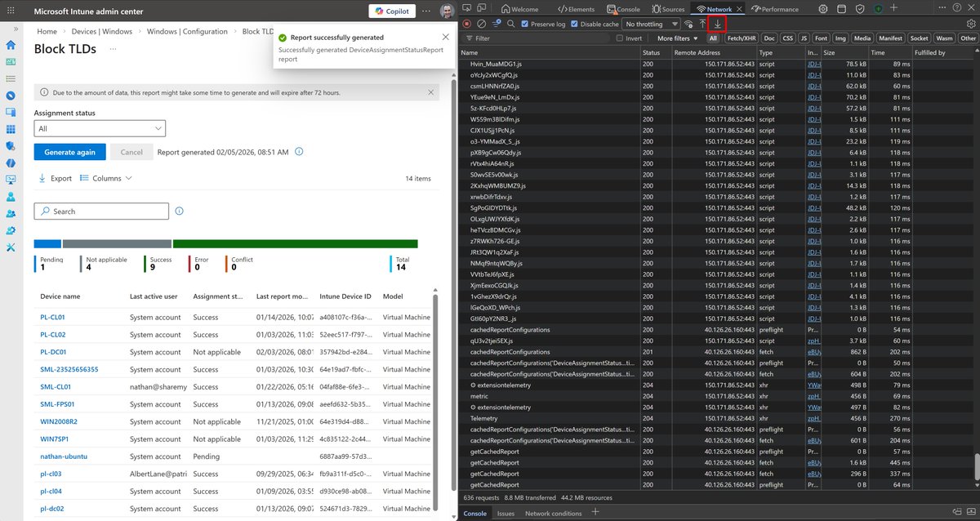Viewport: 980px width, 521px height.
Task: Click the green Success status bar segment
Action: click(296, 243)
